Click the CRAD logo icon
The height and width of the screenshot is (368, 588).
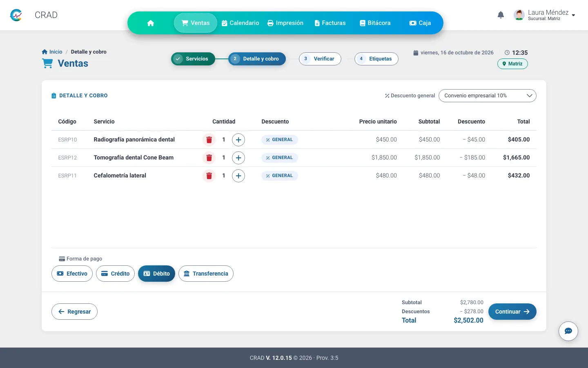(16, 15)
